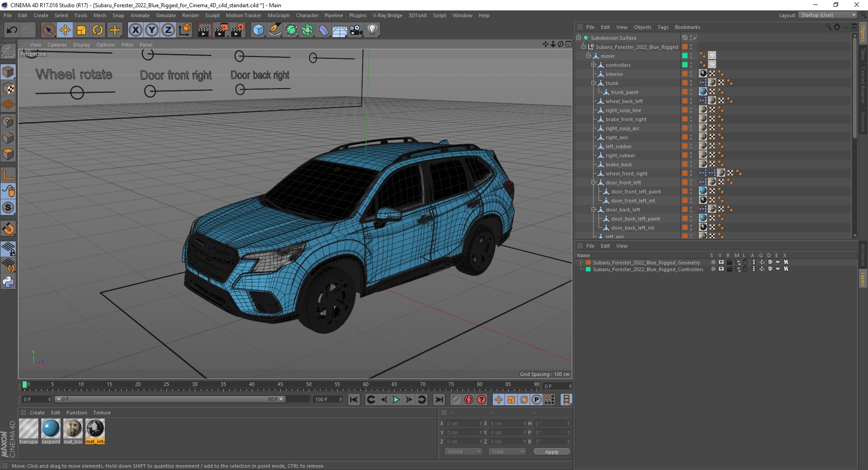Make the object editable
This screenshot has height=470, width=868.
click(8, 52)
